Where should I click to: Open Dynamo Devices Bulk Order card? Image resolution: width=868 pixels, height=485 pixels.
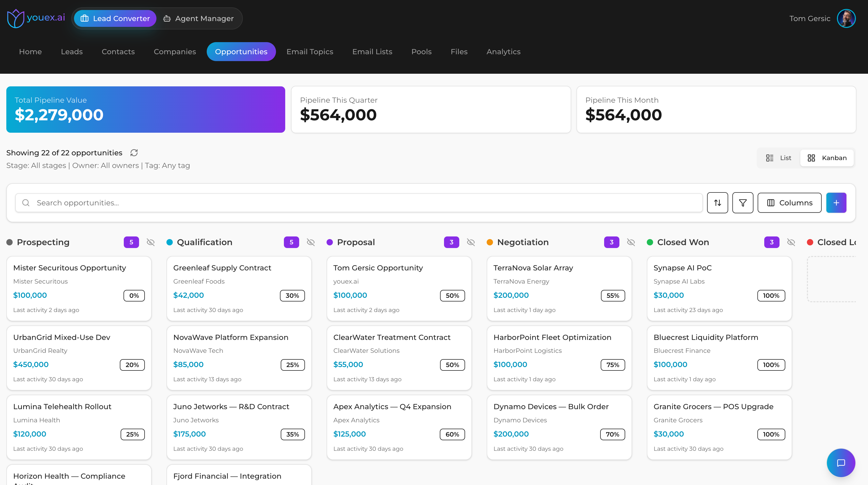[559, 427]
